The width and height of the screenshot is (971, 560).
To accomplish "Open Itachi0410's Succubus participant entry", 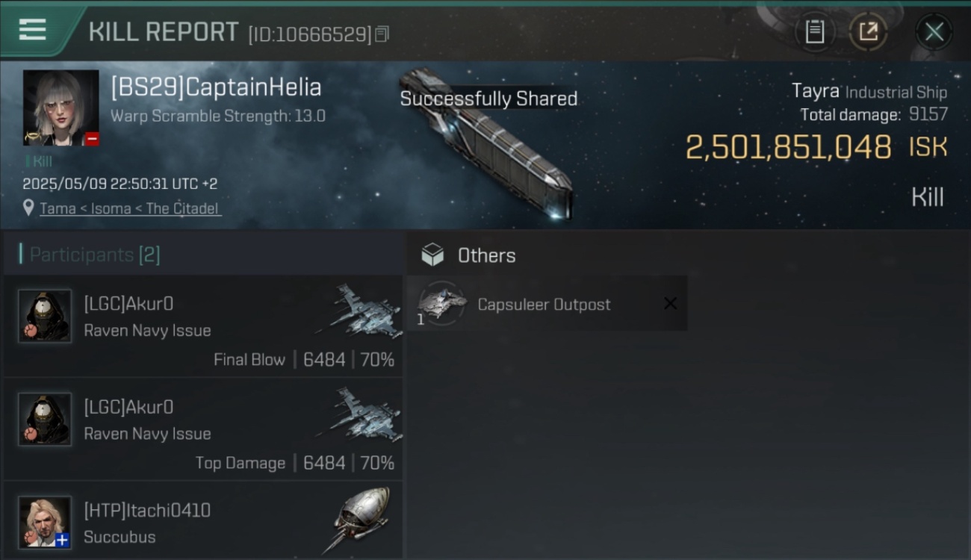I will (203, 521).
